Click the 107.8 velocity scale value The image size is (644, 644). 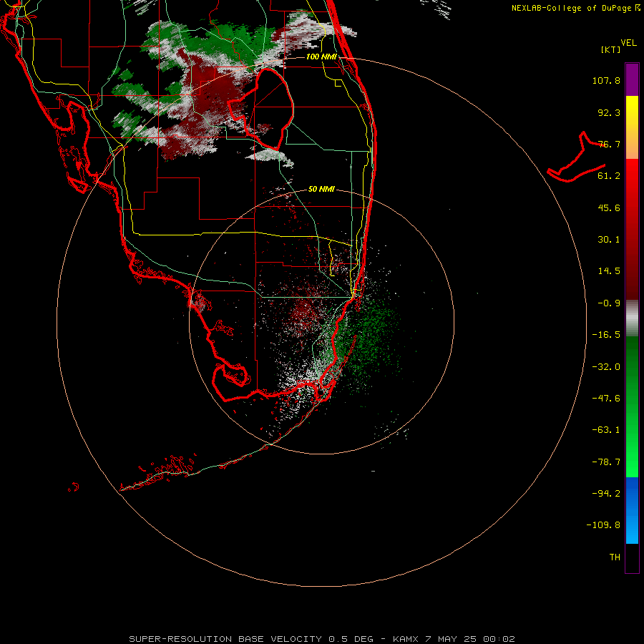click(606, 80)
